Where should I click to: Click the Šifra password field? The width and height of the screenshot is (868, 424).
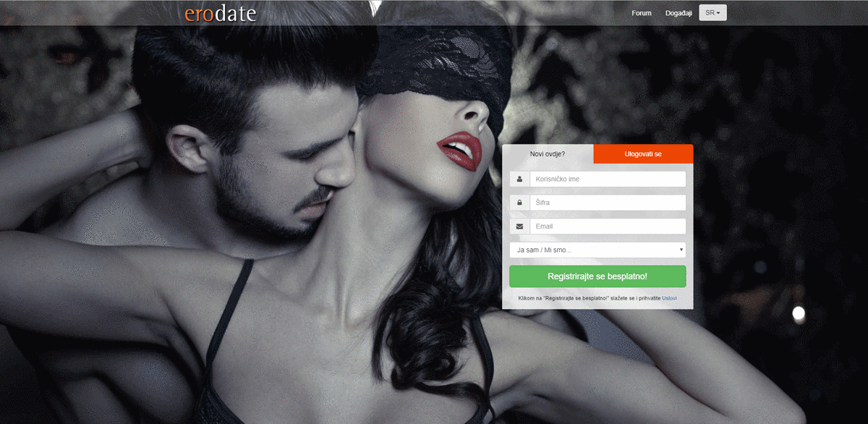(x=608, y=202)
